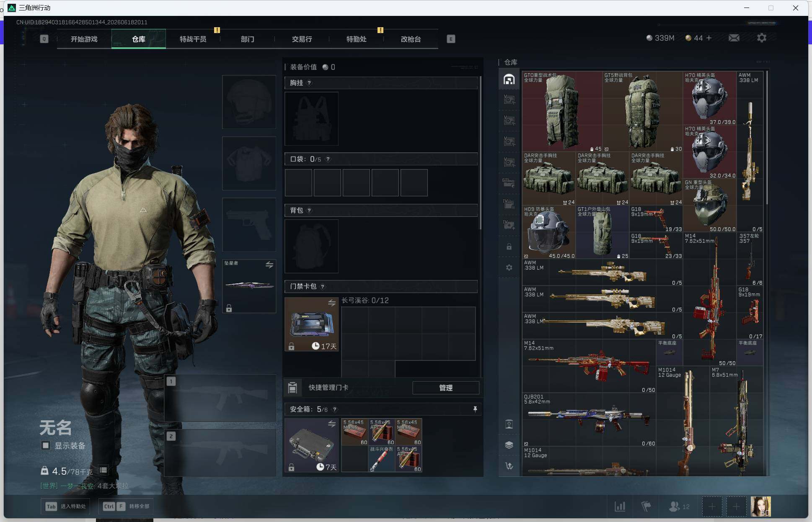This screenshot has height=522, width=812.
Task: Click the 快捷管理门卡 card icon
Action: 292,388
